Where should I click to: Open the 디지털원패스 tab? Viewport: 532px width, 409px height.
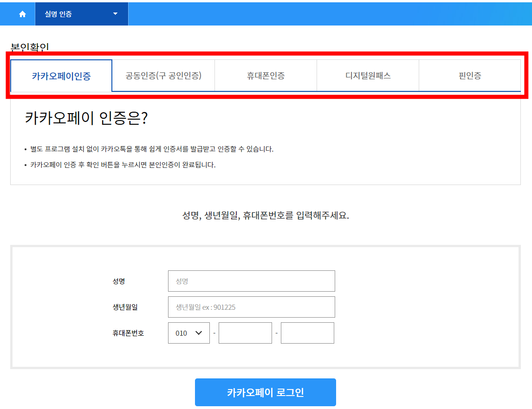tap(368, 75)
